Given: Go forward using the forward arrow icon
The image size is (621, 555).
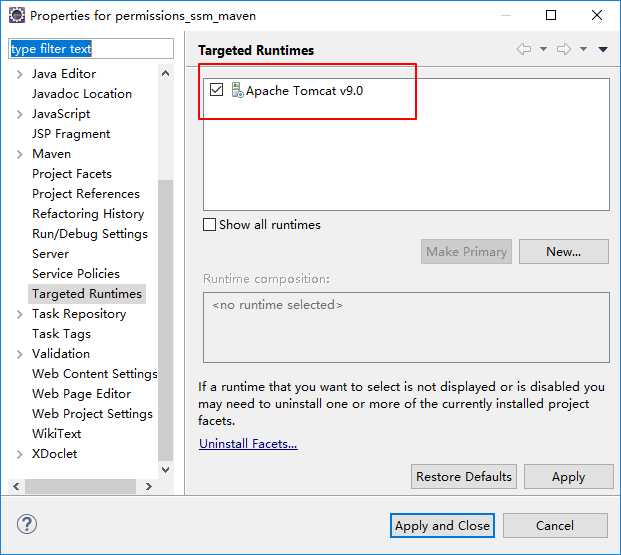Looking at the screenshot, I should [564, 49].
